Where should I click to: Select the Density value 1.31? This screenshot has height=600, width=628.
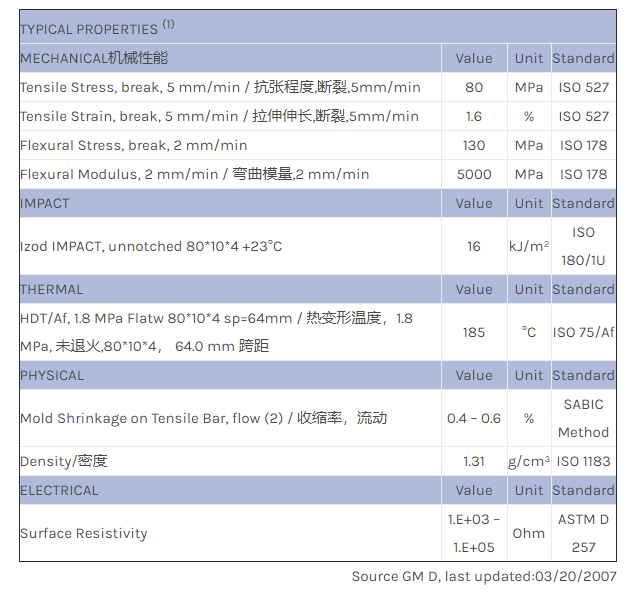[x=474, y=461]
